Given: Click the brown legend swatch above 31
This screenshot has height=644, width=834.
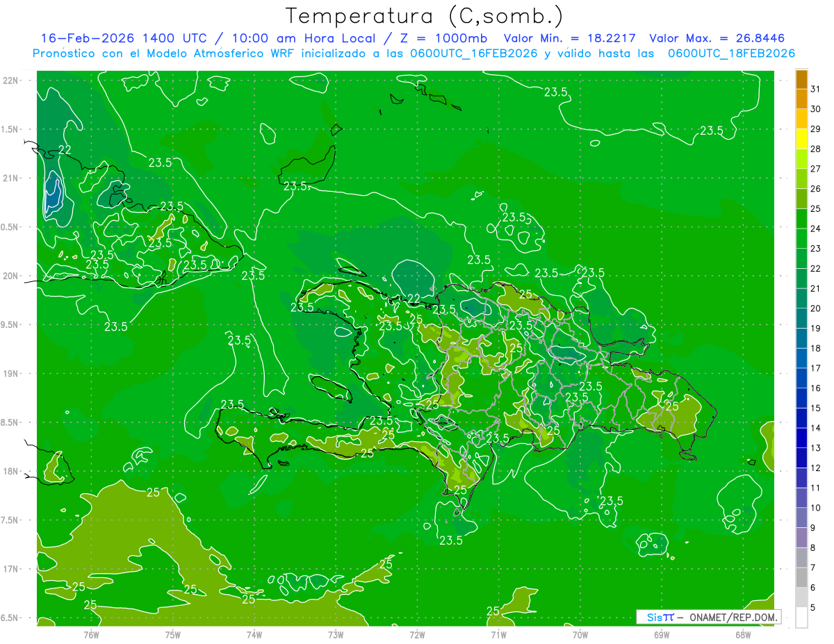Looking at the screenshot, I should point(801,79).
